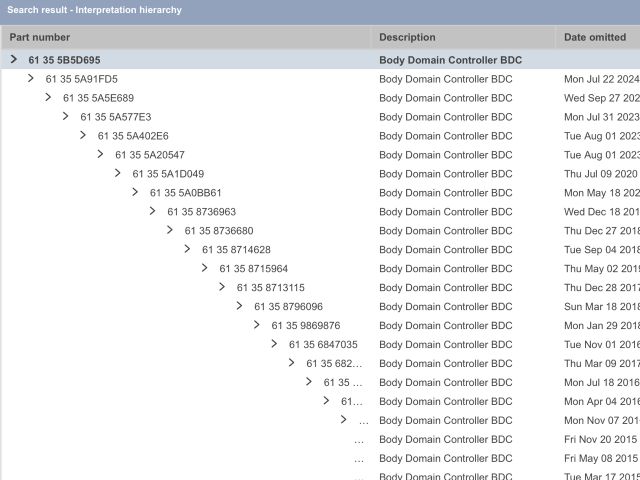Click the Date omitted column header
The width and height of the screenshot is (640, 480).
594,37
